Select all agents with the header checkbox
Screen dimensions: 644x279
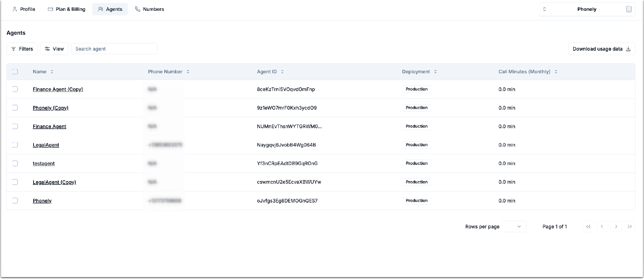pos(15,72)
